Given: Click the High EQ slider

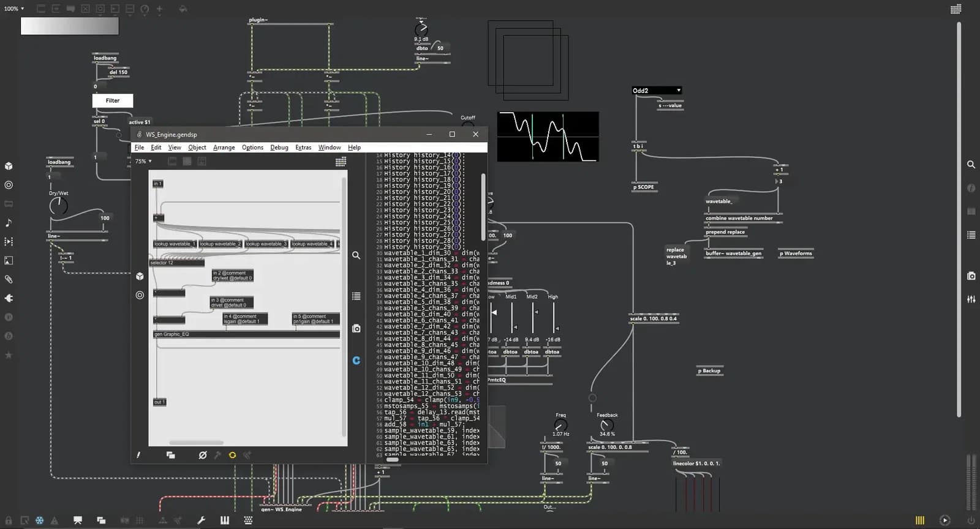Looking at the screenshot, I should 553,318.
